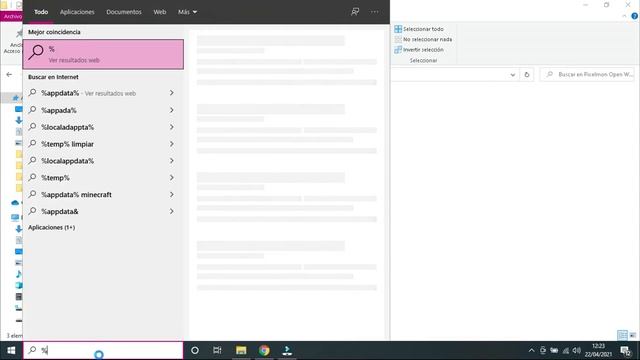
Task: Expand arrow next to %localadappta% suggestion
Action: (x=171, y=127)
